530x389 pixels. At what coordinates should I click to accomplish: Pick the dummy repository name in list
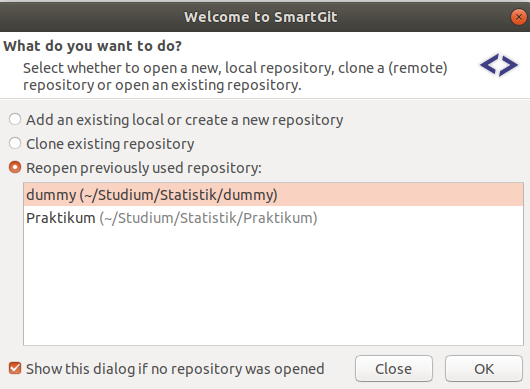pos(51,195)
